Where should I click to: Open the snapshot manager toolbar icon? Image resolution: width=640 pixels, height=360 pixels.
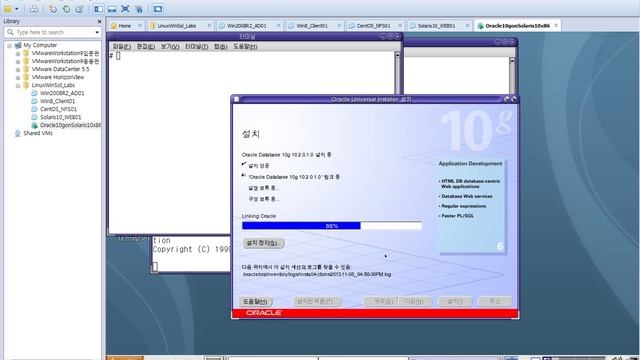pos(79,9)
